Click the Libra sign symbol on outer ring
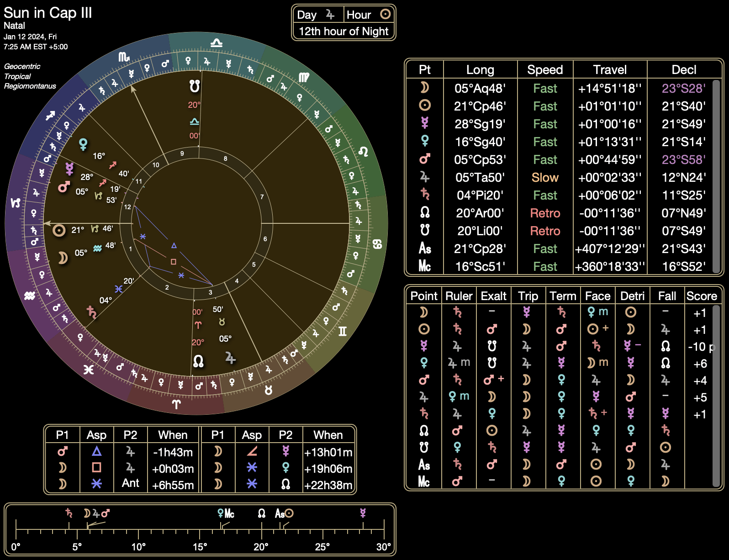This screenshot has width=729, height=560. tap(216, 43)
